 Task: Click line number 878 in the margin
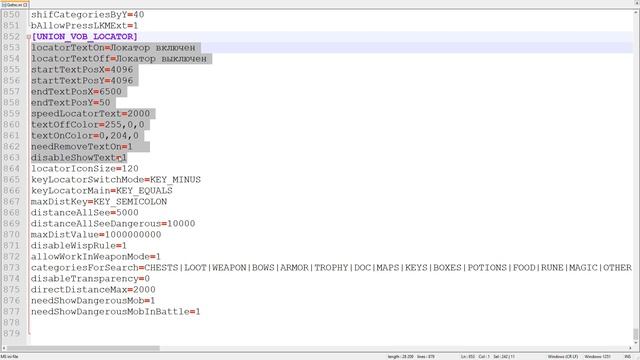pos(11,323)
